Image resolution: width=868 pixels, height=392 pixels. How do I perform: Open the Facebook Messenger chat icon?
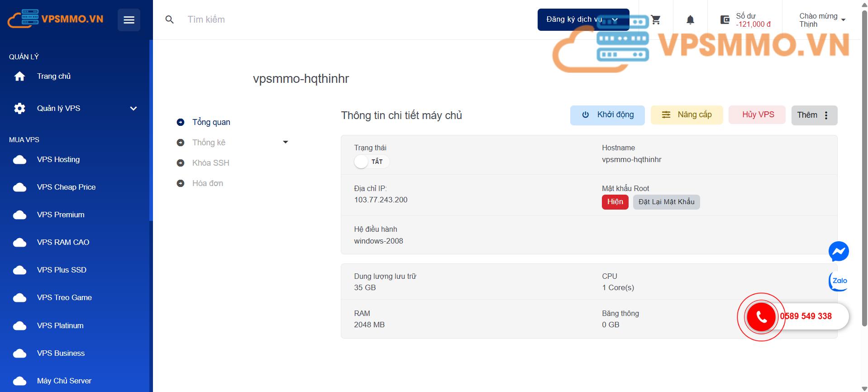pos(838,252)
